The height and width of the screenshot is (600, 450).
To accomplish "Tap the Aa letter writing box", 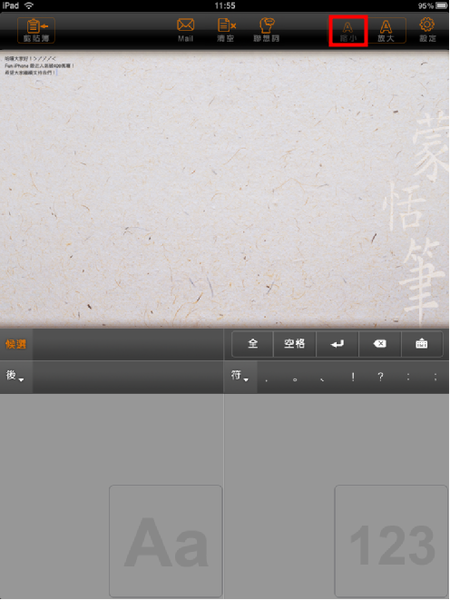I will pos(166,541).
